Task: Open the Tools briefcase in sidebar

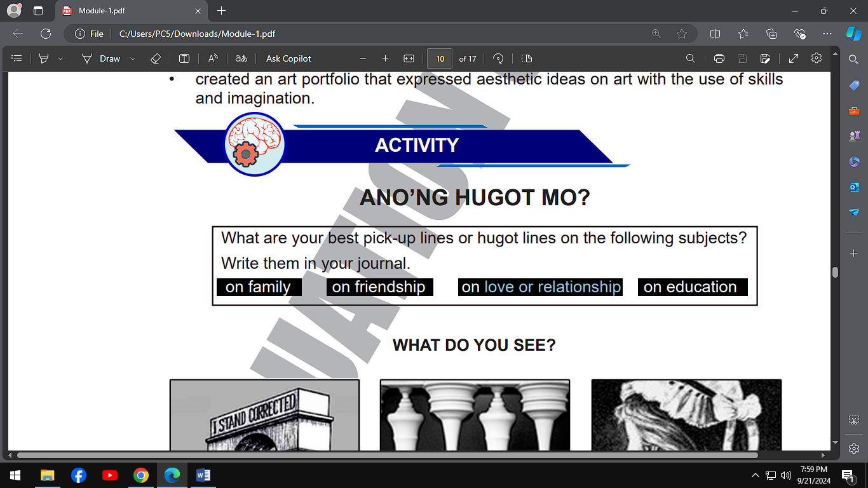Action: pos(854,111)
